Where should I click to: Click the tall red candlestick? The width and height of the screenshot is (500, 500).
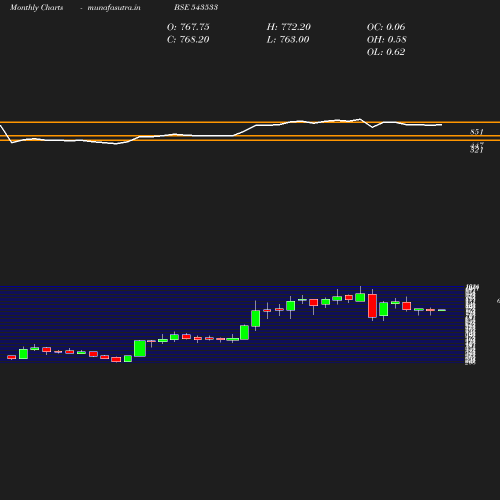tap(372, 305)
